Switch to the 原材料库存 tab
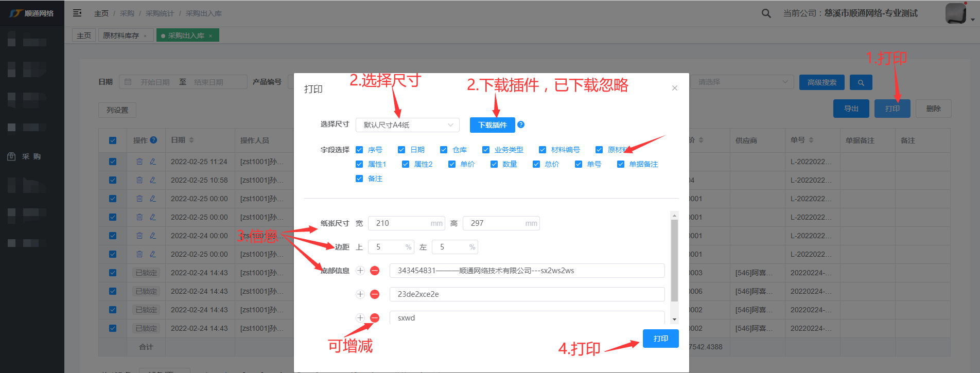The height and width of the screenshot is (373, 980). click(x=121, y=35)
